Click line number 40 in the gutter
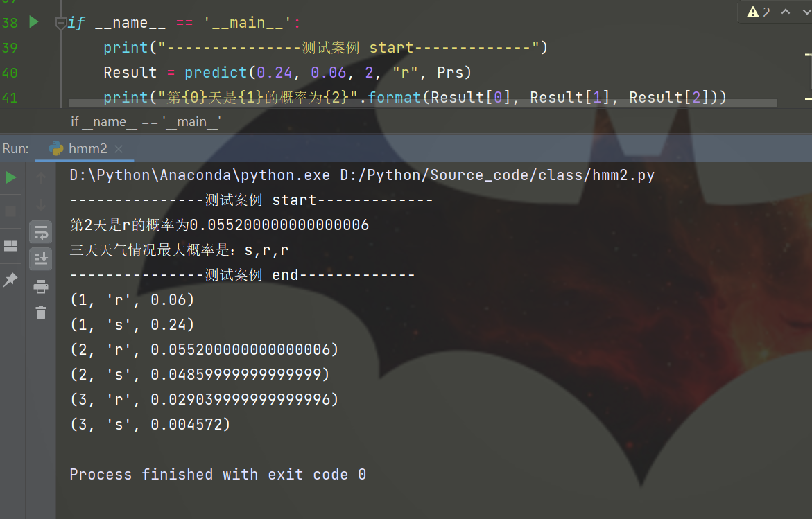 pos(10,73)
